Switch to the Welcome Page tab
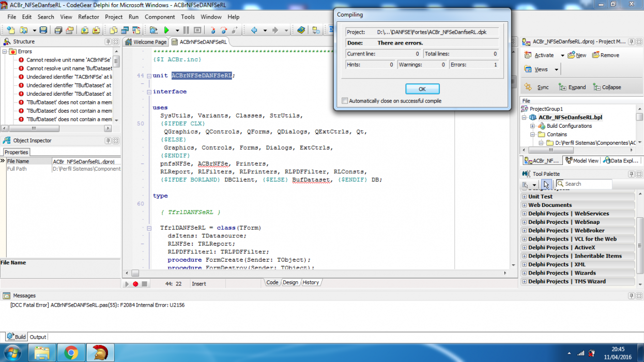Screen dimensions: 644x362 point(146,42)
